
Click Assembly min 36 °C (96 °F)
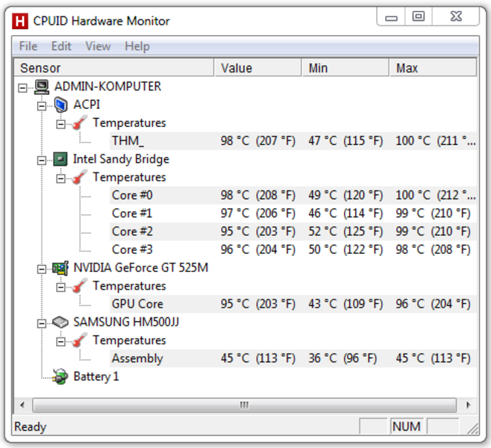(343, 358)
